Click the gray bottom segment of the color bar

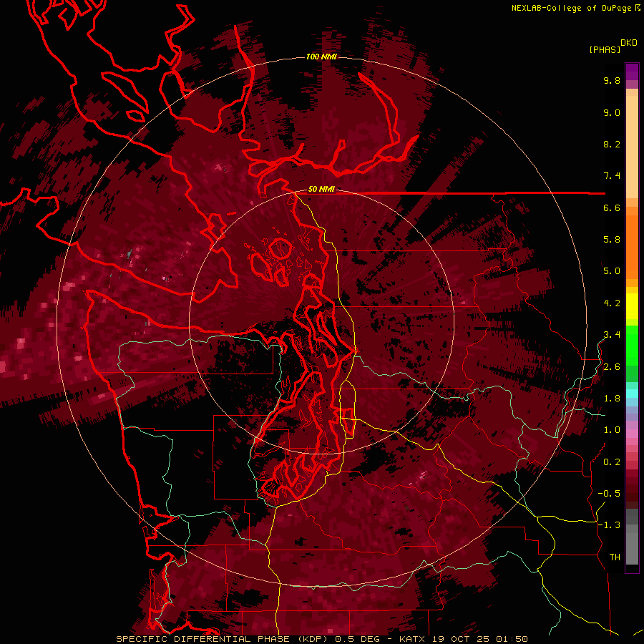pos(632,546)
